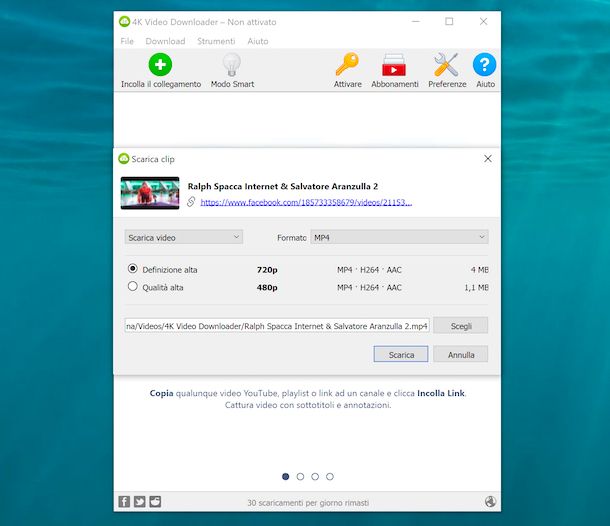The height and width of the screenshot is (526, 610).
Task: Click the Scegli button
Action: tap(461, 326)
